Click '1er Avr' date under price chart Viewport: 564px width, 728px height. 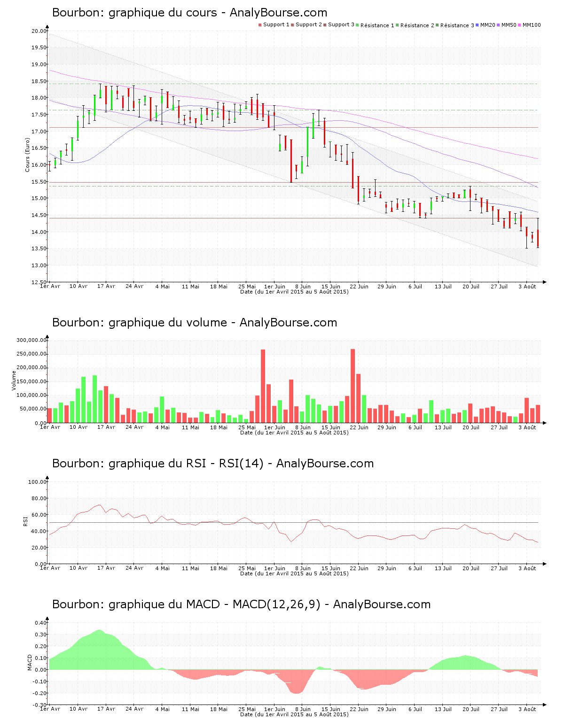tap(50, 287)
